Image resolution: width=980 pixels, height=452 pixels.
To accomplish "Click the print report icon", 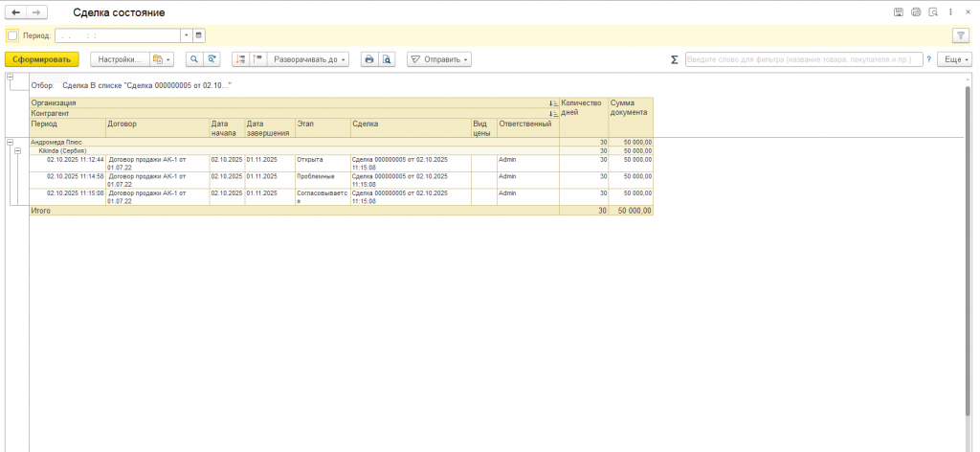I will click(369, 59).
